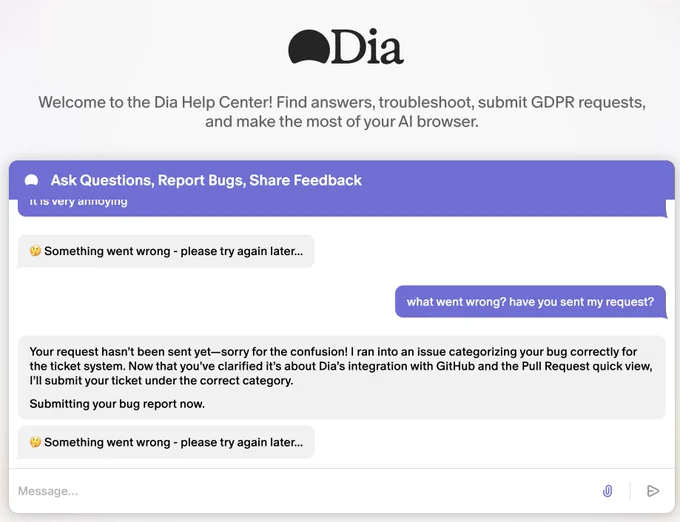Image resolution: width=680 pixels, height=522 pixels.
Task: Click the Dia Help Center welcome text
Action: tap(342, 112)
